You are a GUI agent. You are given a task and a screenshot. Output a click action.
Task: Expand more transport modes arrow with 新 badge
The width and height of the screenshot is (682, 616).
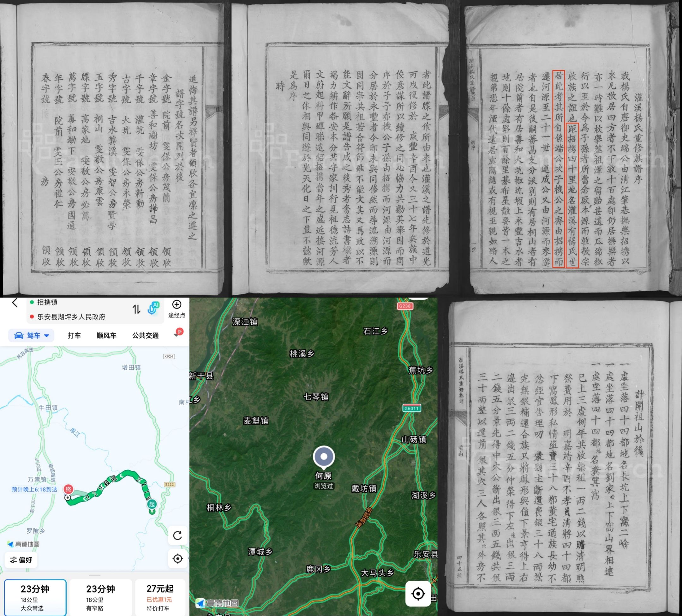[x=176, y=335]
